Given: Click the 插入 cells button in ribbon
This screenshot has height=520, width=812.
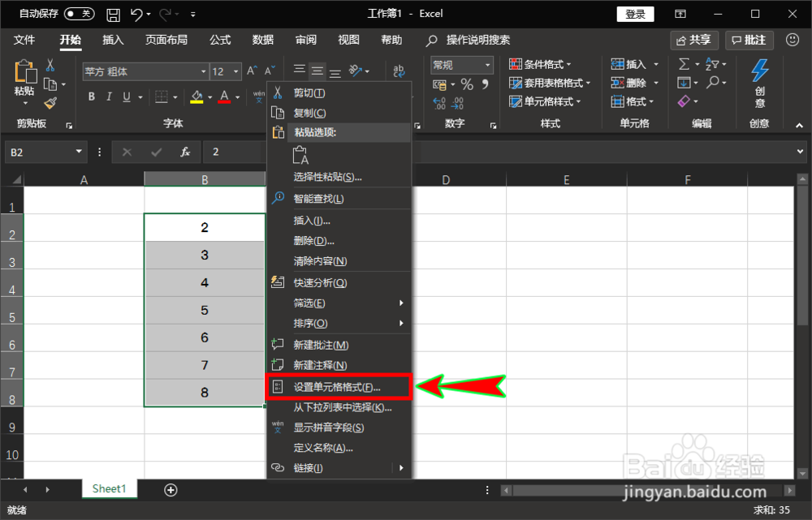Looking at the screenshot, I should (x=628, y=64).
